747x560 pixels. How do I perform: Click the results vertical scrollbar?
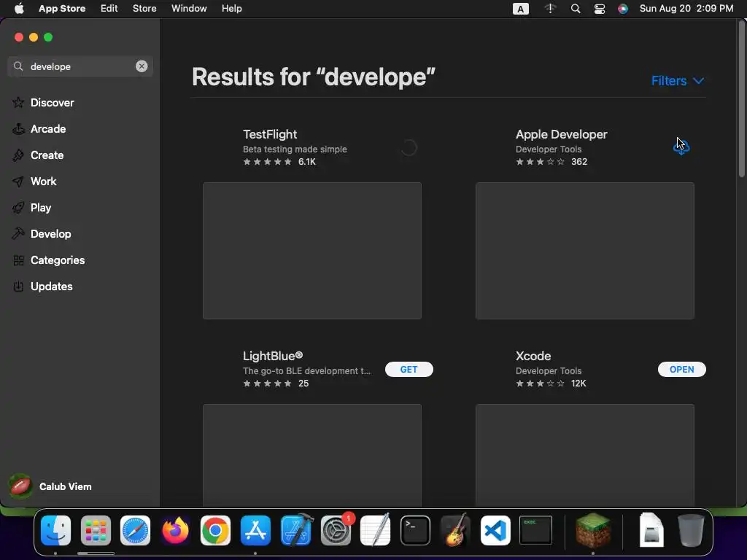(741, 100)
